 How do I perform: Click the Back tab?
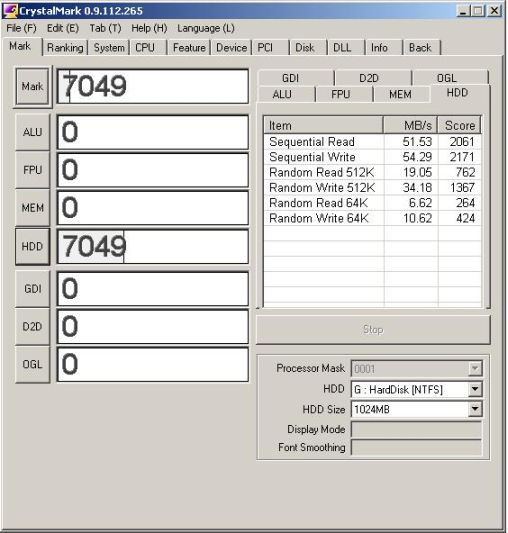tap(422, 48)
